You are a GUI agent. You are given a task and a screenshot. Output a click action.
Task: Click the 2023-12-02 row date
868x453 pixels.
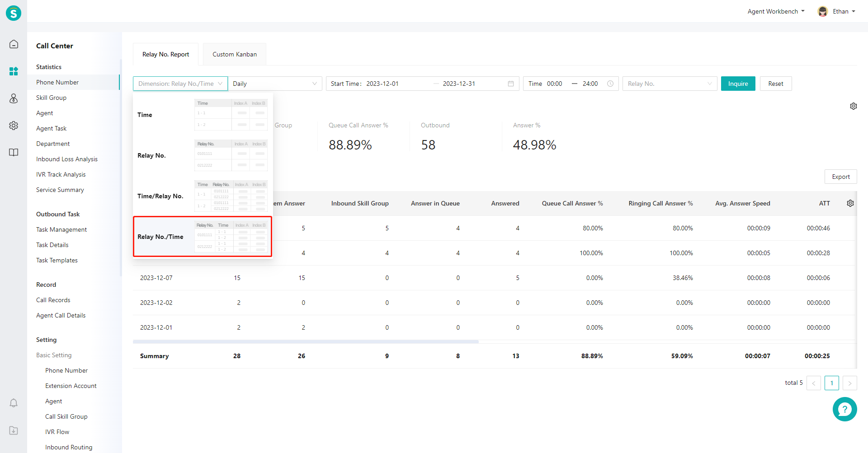(156, 303)
